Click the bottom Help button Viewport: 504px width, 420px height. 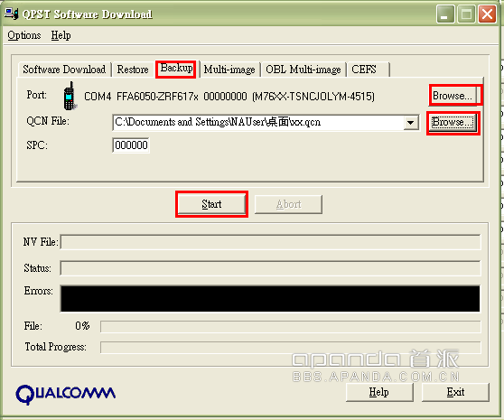[x=379, y=392]
